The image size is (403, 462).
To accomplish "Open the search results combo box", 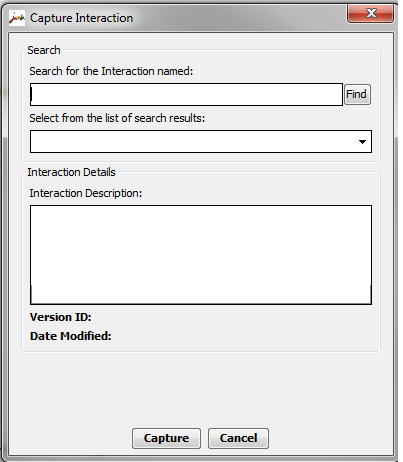I will click(x=201, y=142).
